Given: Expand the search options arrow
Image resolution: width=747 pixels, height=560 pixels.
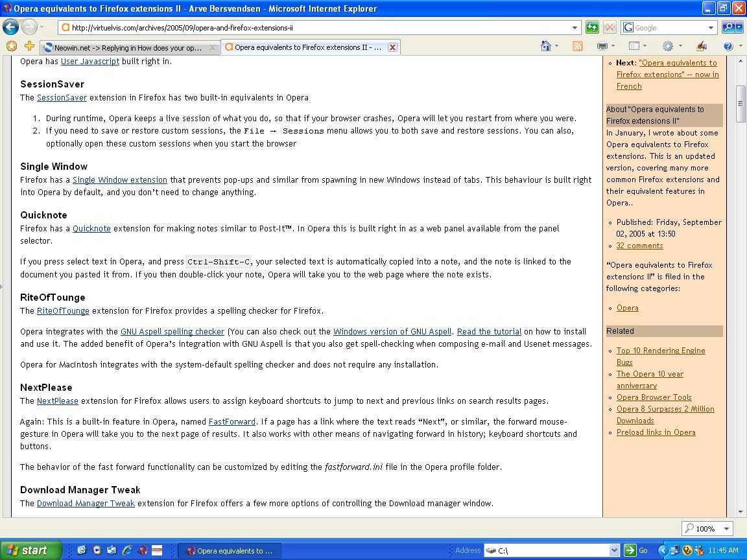Looking at the screenshot, I should [739, 28].
